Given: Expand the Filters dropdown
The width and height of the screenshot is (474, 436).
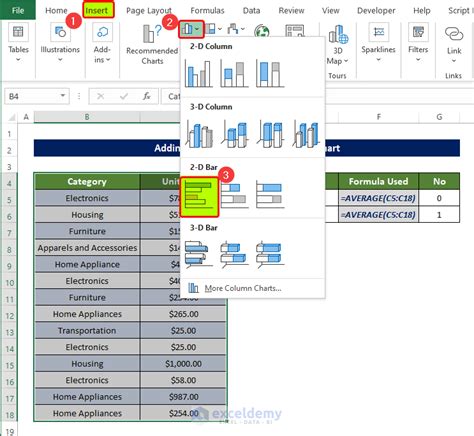Looking at the screenshot, I should click(418, 60).
